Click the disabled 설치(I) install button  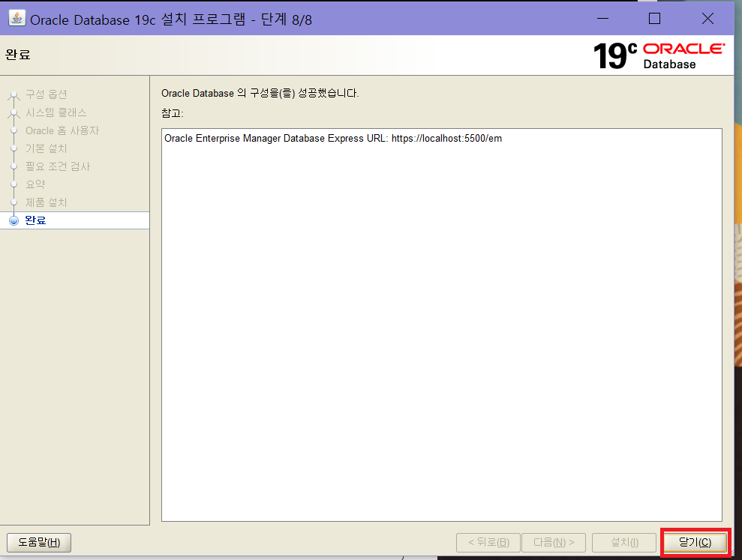click(x=624, y=543)
